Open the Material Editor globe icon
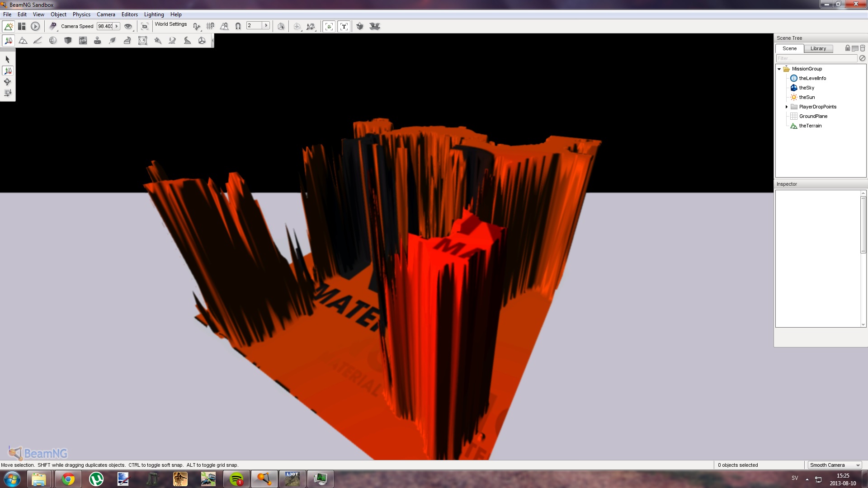This screenshot has width=868, height=488. (53, 41)
